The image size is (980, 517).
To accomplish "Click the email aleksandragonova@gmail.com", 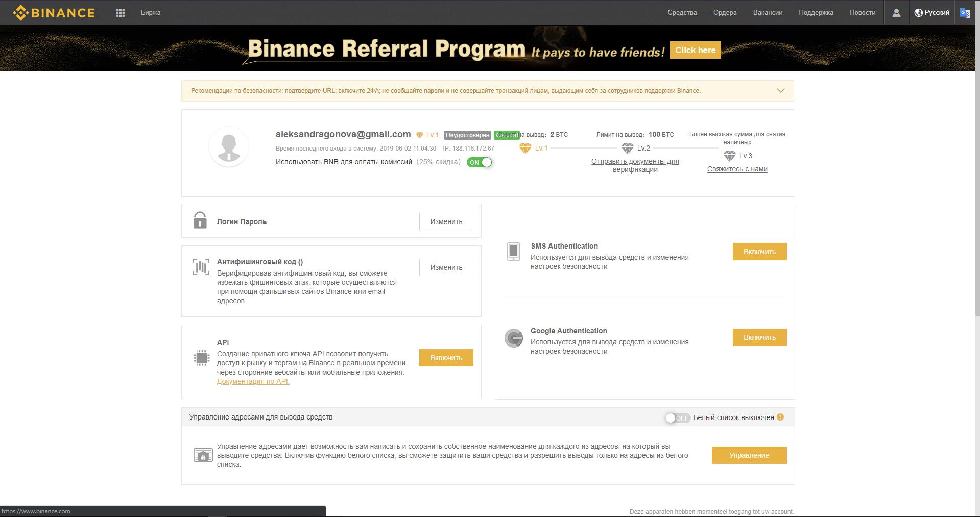I will click(343, 134).
